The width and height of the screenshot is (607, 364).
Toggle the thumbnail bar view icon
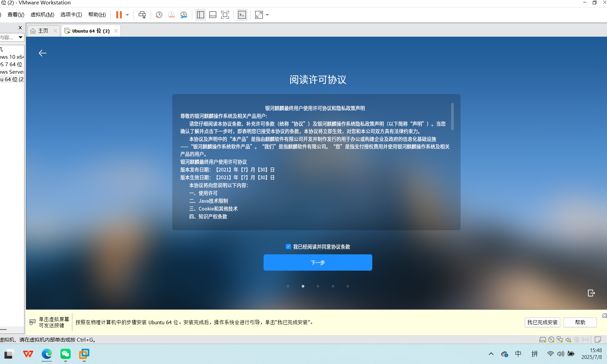pyautogui.click(x=213, y=15)
